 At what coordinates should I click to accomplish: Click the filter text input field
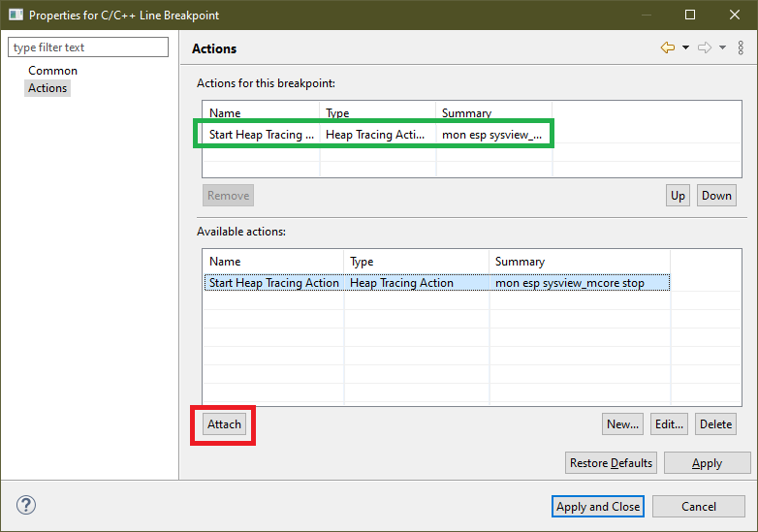coord(87,47)
